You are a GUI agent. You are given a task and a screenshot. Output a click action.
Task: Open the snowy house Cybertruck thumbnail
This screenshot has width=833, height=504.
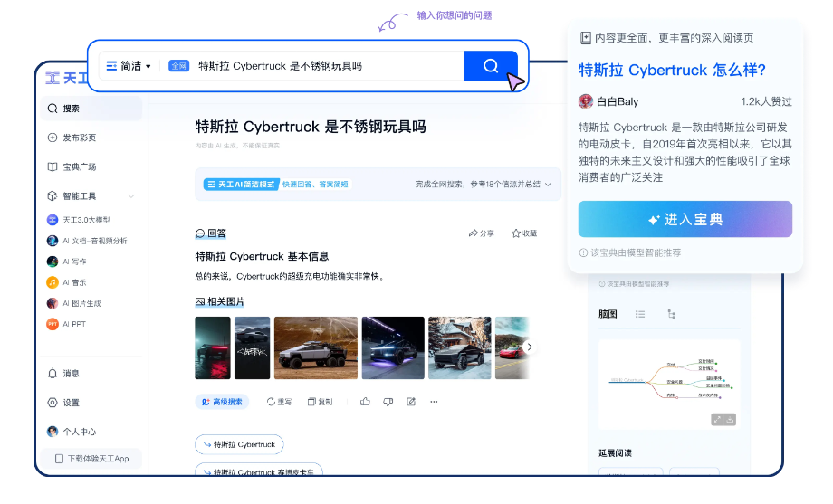(460, 347)
